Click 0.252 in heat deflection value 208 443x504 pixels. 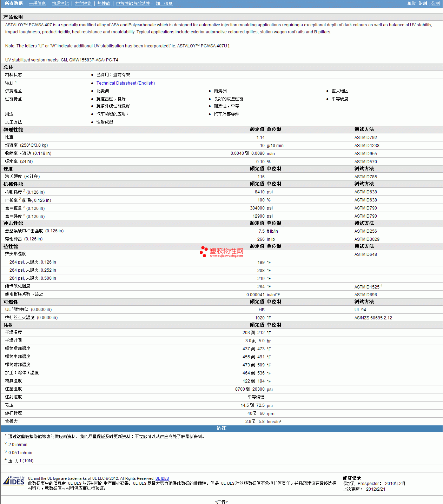261,271
